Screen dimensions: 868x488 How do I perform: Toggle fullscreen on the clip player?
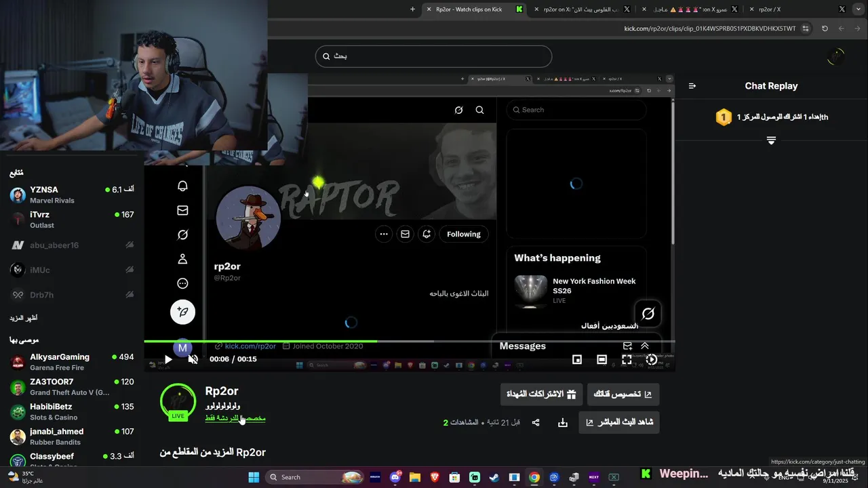pos(627,359)
